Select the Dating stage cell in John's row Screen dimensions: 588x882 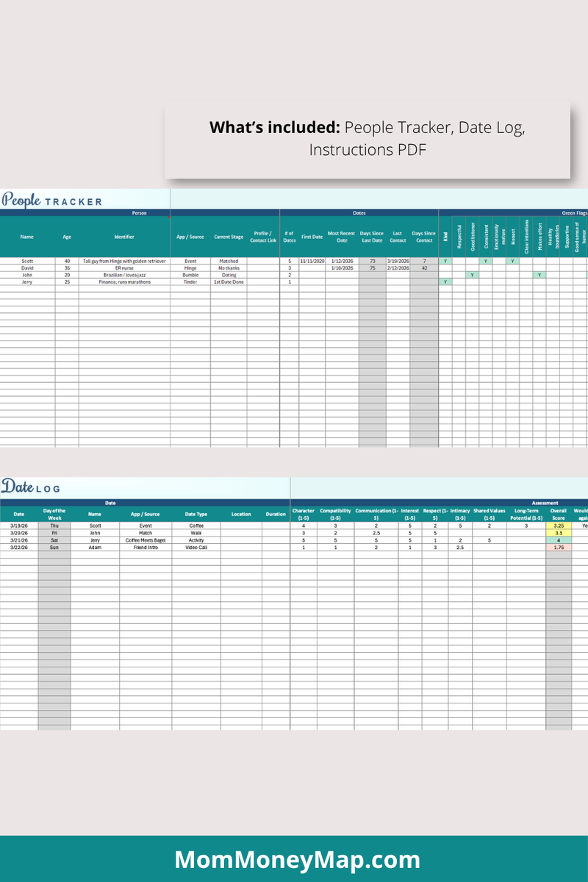[x=229, y=275]
